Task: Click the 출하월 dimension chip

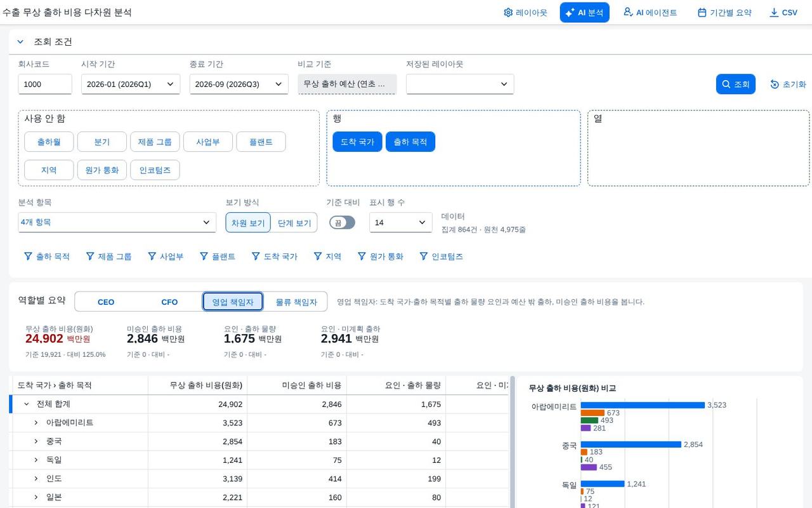Action: [x=49, y=142]
